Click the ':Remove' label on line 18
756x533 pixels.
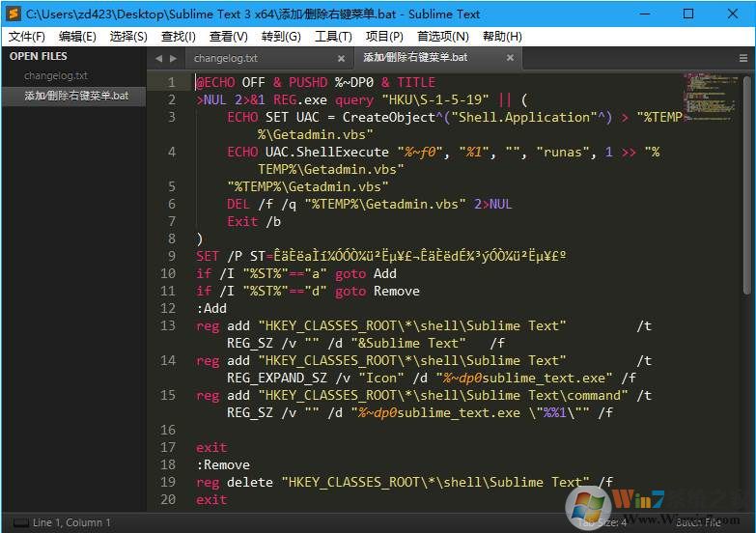(x=223, y=464)
